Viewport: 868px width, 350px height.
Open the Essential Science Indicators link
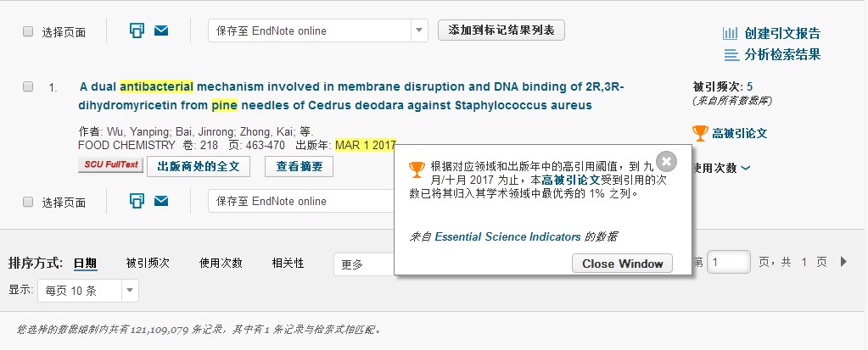[x=507, y=236]
